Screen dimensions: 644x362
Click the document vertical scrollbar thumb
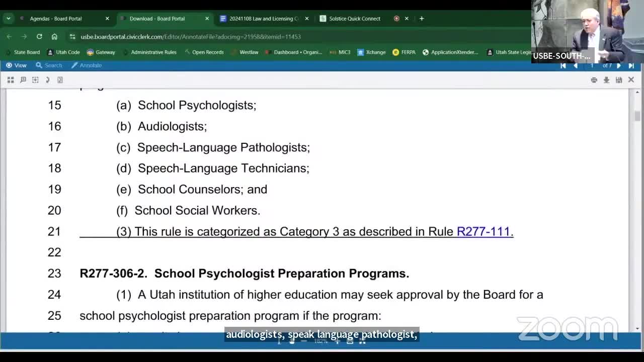point(637,116)
